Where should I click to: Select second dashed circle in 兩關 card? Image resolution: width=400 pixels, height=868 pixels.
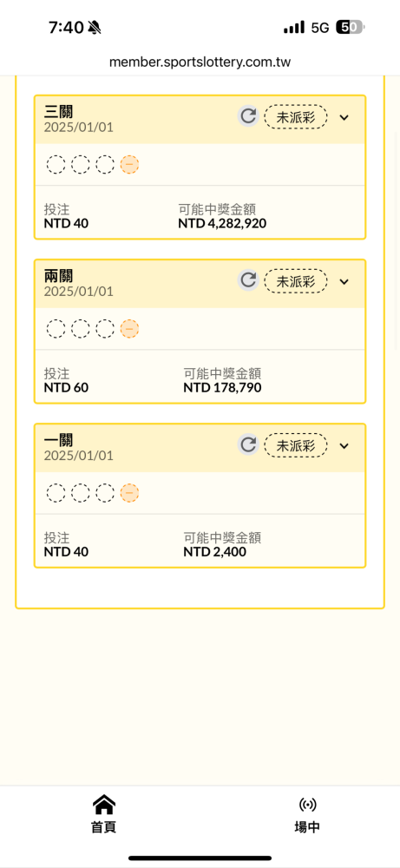click(x=80, y=329)
